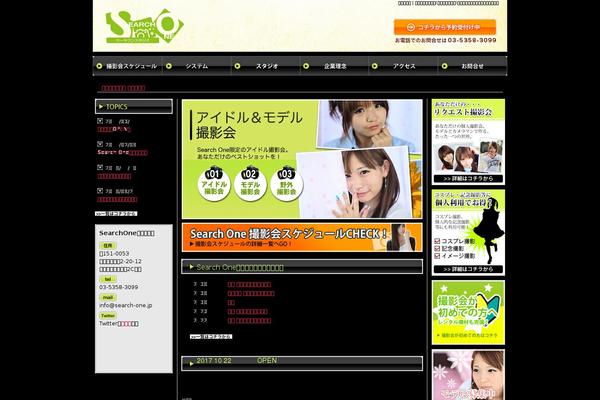Open the 個人利用でお得 cosplay banner
This screenshot has width=600, height=400.
coord(468,232)
